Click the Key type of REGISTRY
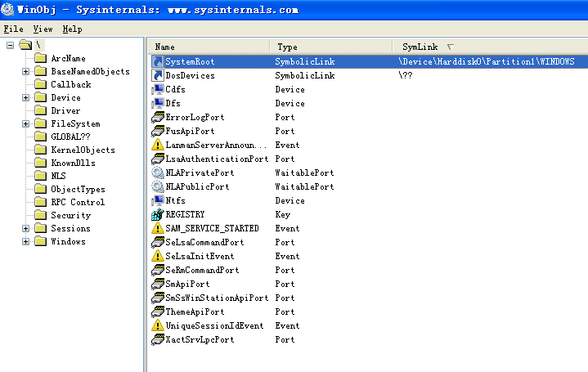Image resolution: width=588 pixels, height=372 pixels. click(283, 214)
